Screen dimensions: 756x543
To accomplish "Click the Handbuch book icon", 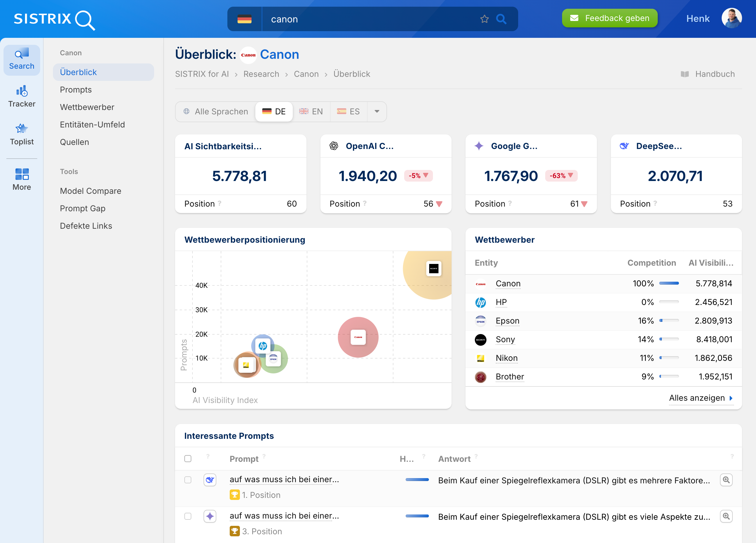I will [x=685, y=74].
